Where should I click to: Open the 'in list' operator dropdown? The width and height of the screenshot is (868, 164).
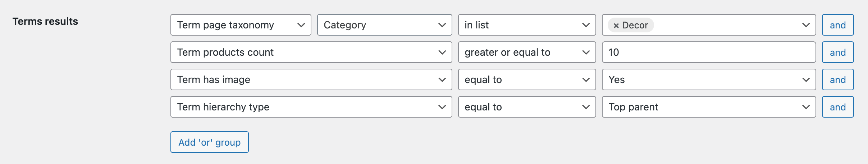pyautogui.click(x=526, y=25)
